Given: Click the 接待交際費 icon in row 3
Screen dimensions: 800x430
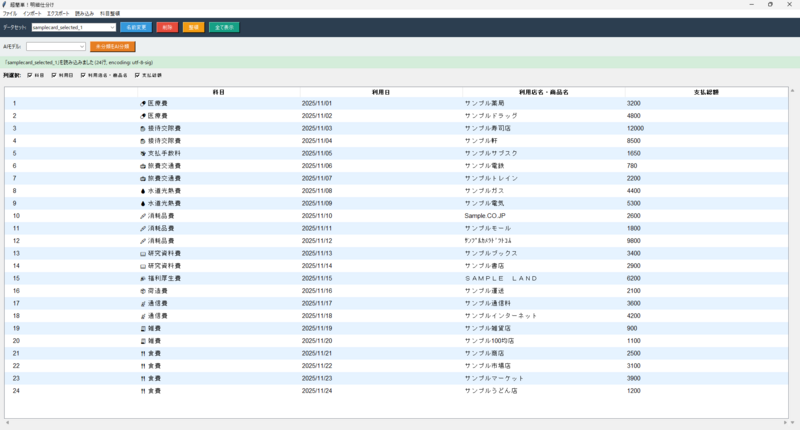Looking at the screenshot, I should (x=143, y=128).
